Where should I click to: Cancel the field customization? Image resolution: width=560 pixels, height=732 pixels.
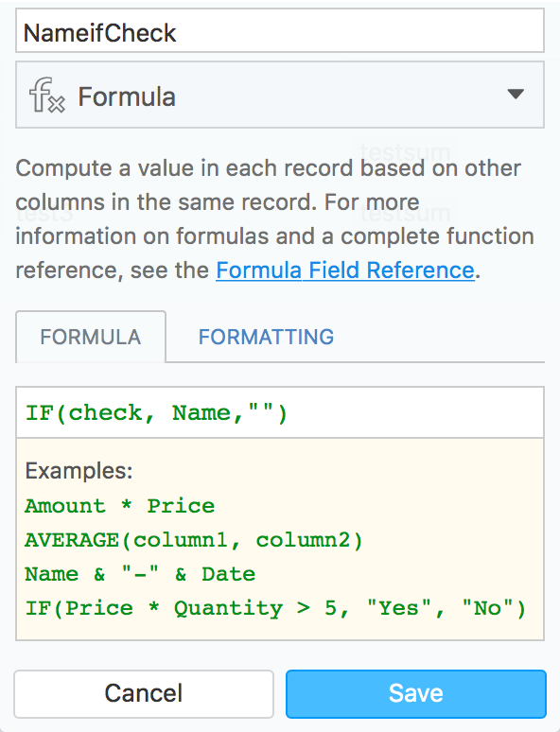[144, 694]
